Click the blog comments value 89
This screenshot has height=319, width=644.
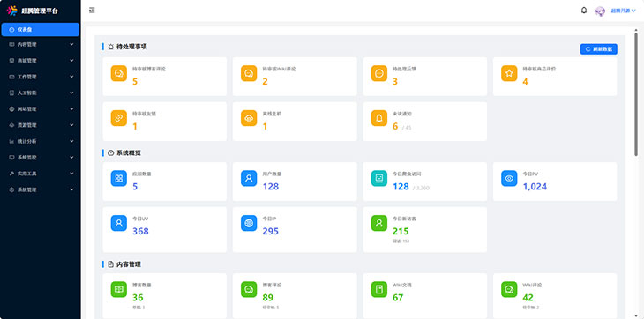point(268,298)
